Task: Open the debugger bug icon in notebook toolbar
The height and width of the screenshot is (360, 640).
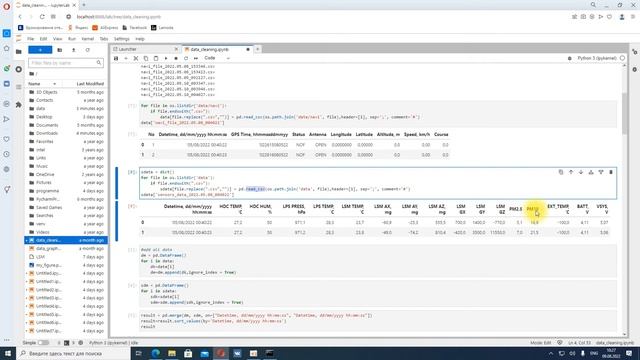Action: click(570, 58)
